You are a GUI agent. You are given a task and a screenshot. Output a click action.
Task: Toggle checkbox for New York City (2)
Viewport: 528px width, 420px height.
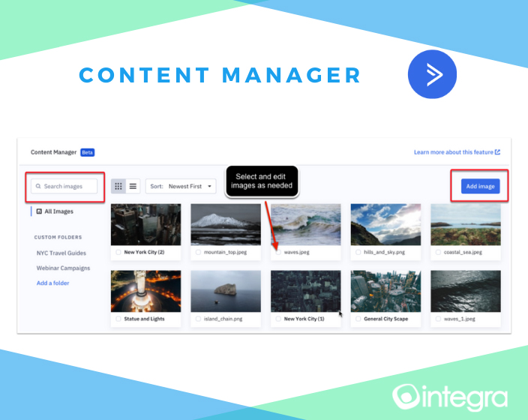pyautogui.click(x=118, y=253)
